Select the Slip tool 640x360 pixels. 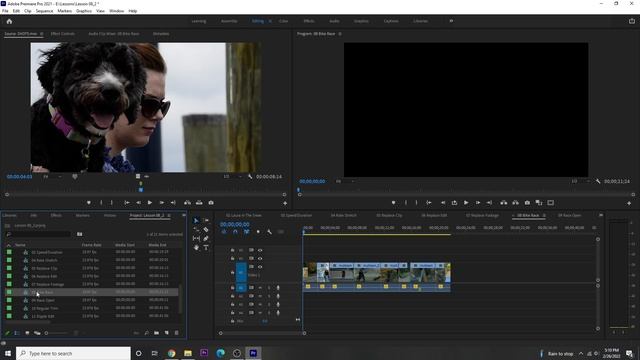coord(196,238)
